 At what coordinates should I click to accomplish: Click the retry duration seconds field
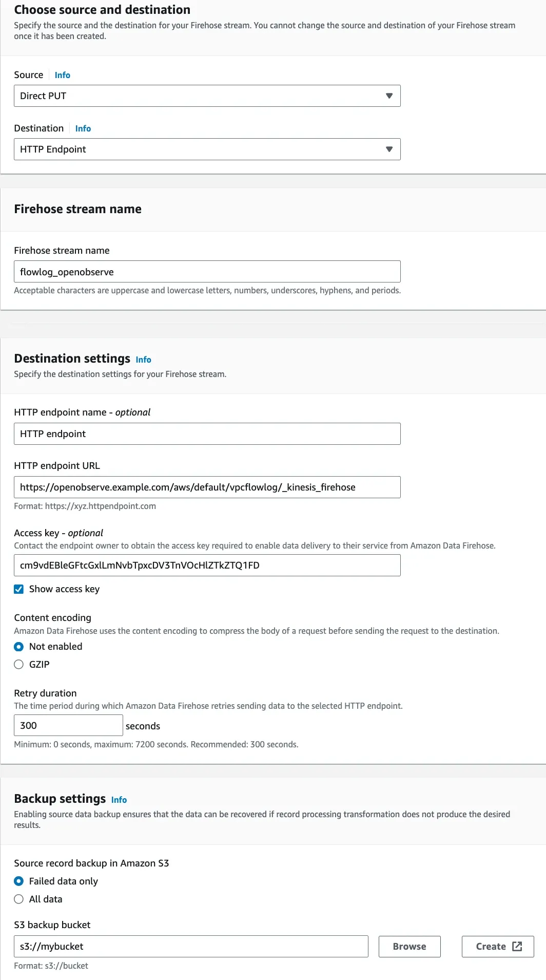pyautogui.click(x=68, y=725)
